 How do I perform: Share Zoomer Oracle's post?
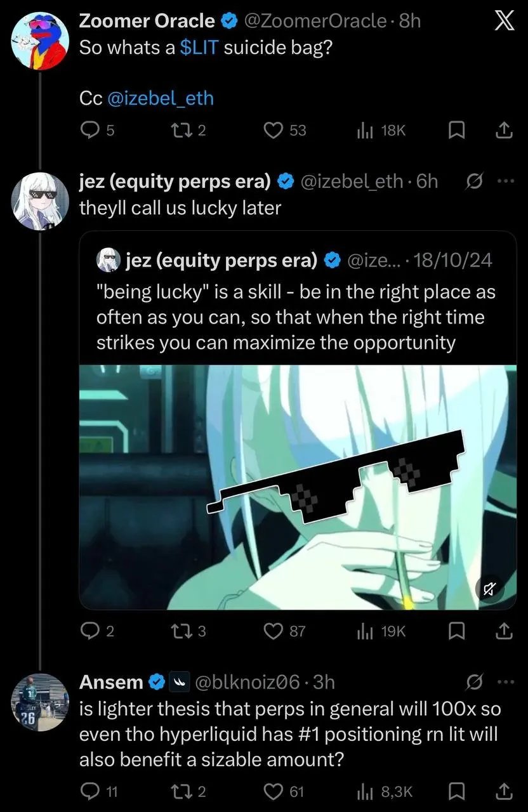(x=503, y=131)
